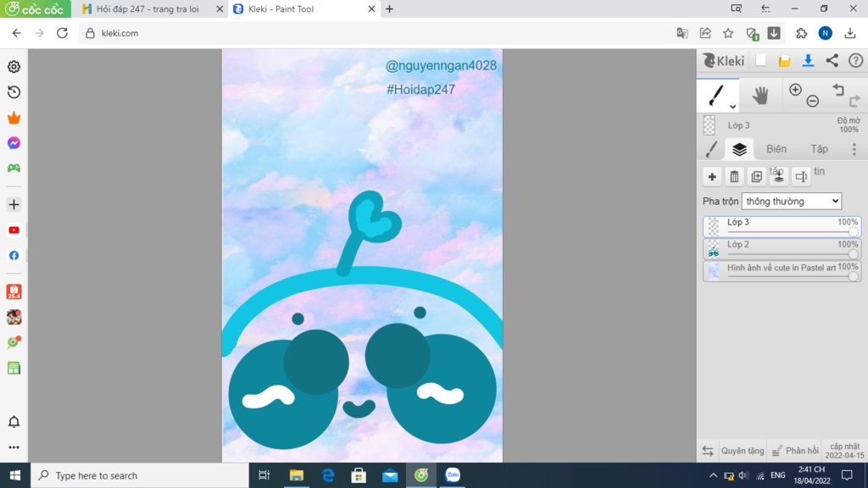Add a sidebar shortcut with plus icon
The image size is (868, 488).
click(x=14, y=205)
